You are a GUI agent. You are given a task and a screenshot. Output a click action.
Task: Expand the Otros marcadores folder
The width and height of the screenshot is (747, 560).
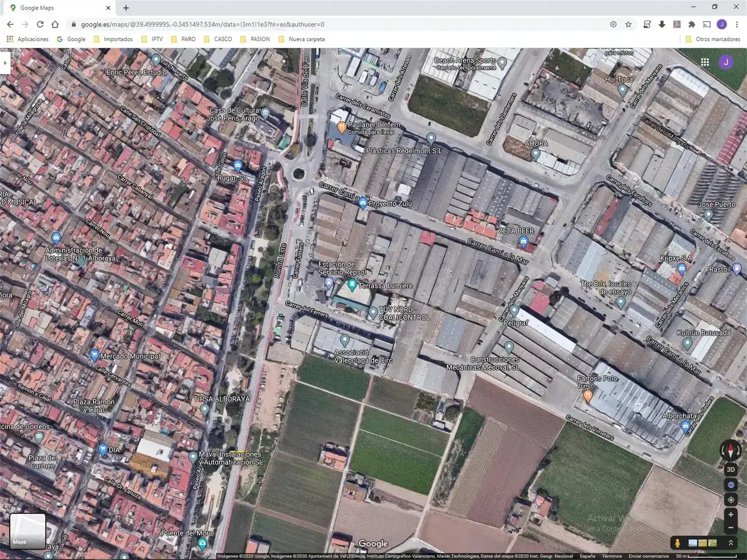coord(713,39)
